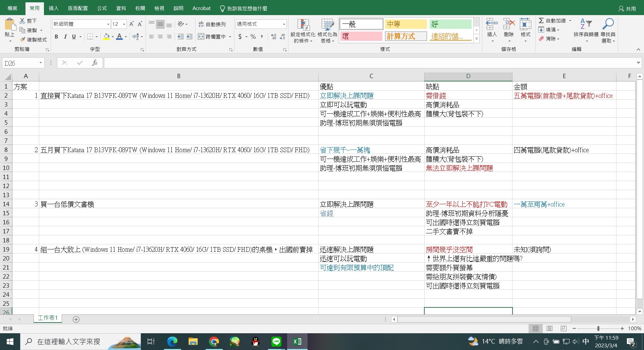Open the number format dropdown (通用格式)
This screenshot has height=350, width=644.
[284, 24]
